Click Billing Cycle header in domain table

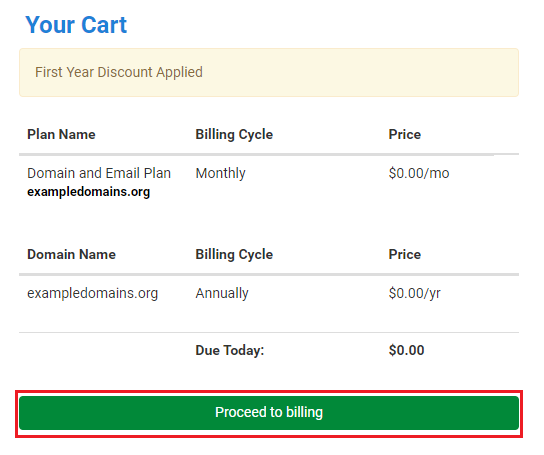click(x=234, y=255)
